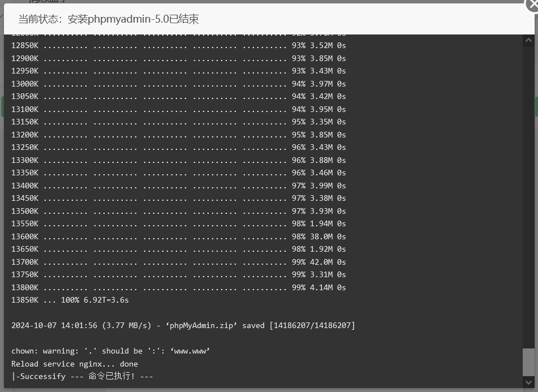This screenshot has width=538, height=392.
Task: Click the log line starting 13750K
Action: 178,275
